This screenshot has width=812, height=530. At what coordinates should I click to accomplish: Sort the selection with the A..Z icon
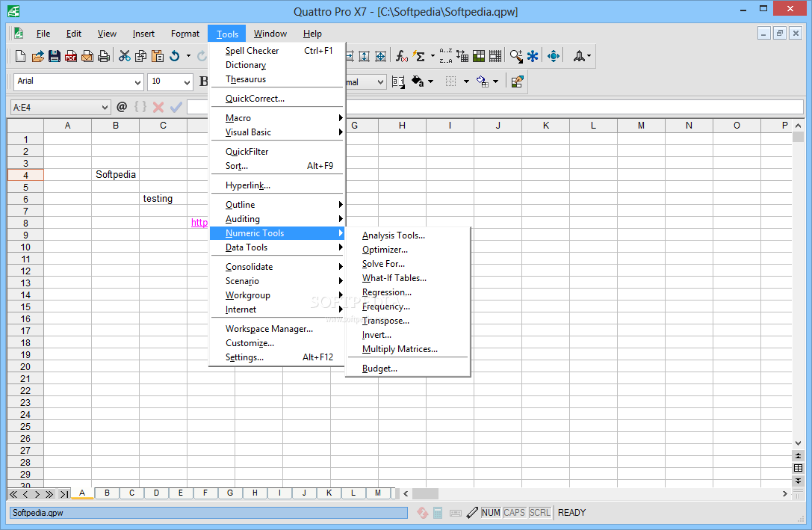tap(445, 56)
